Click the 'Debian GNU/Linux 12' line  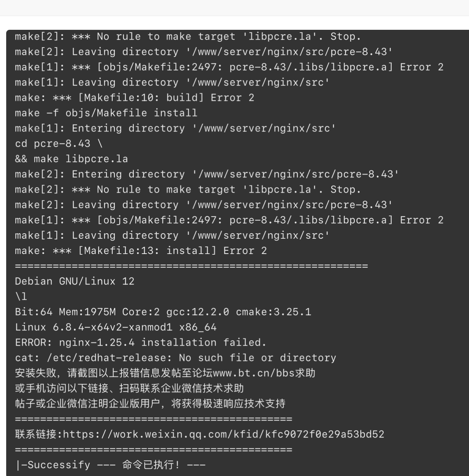point(75,281)
